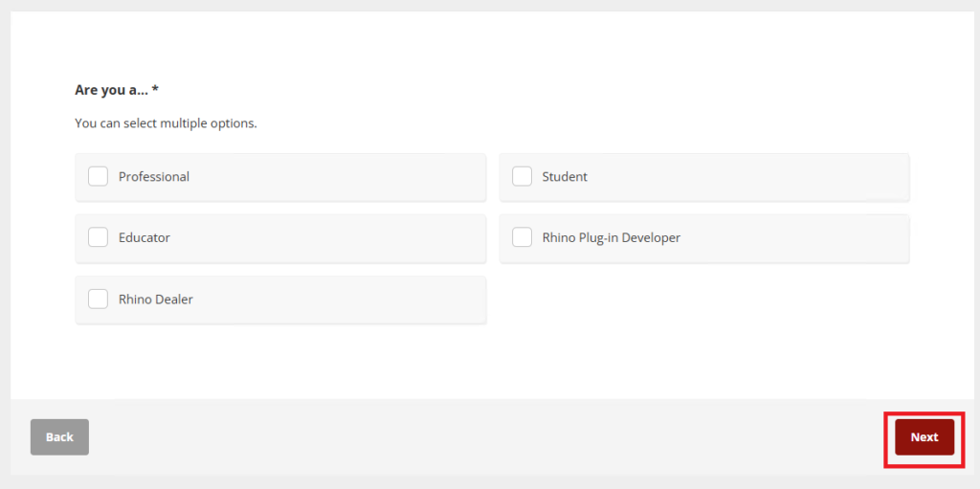Click empty space in the Professional option card
The width and height of the screenshot is (980, 489).
364,177
